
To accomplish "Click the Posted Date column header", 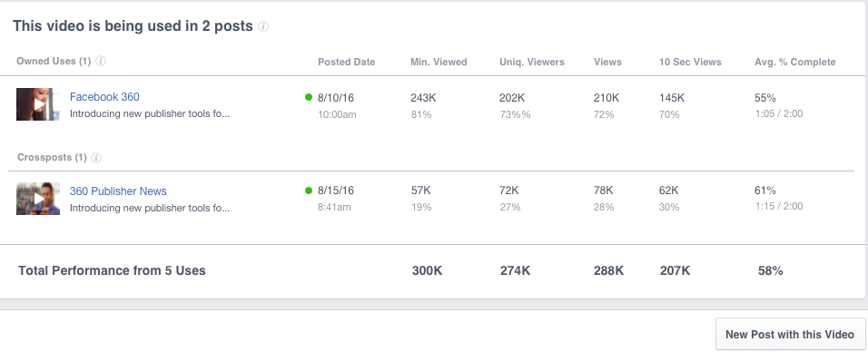I will point(347,62).
